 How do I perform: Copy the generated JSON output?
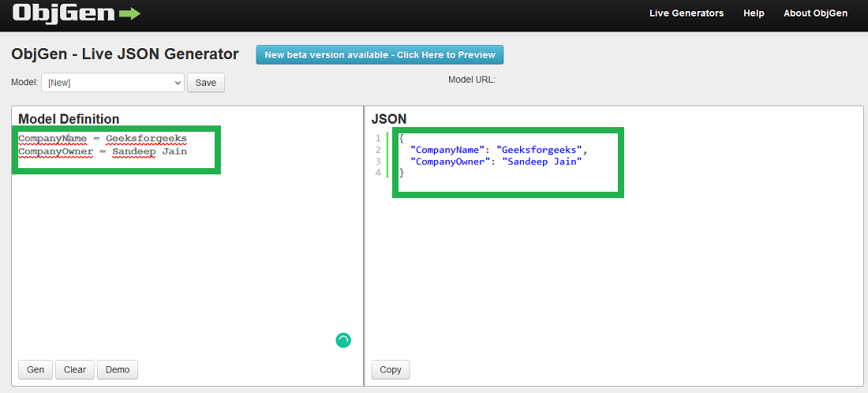391,370
